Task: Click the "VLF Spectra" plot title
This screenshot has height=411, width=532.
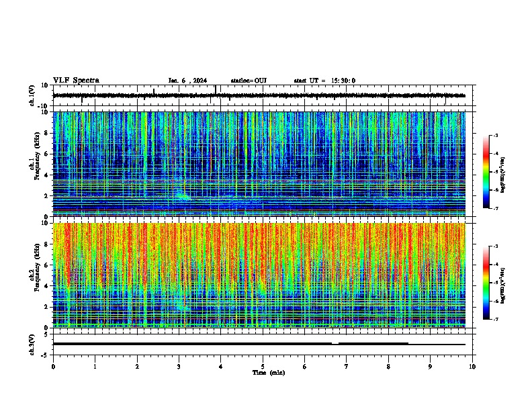Action: (x=76, y=81)
